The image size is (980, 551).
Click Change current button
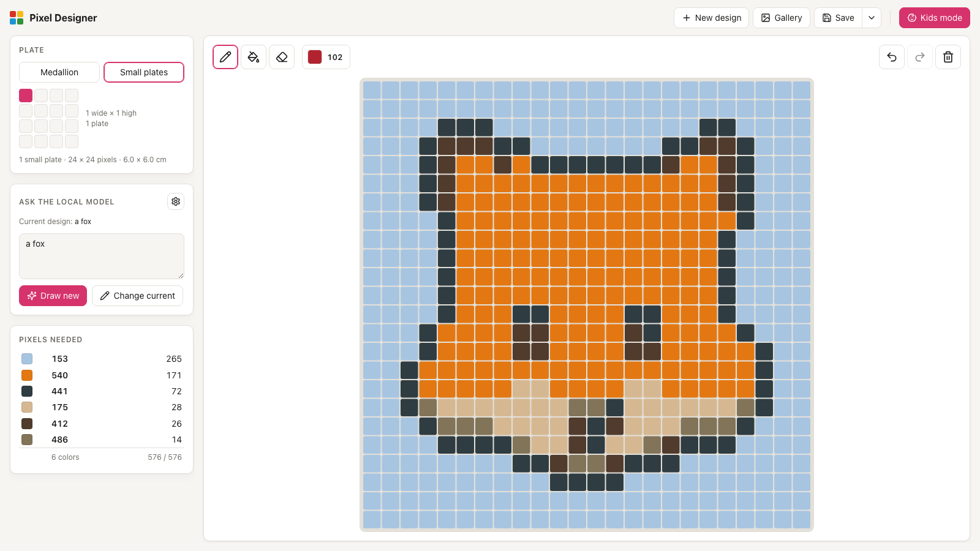[x=138, y=296]
